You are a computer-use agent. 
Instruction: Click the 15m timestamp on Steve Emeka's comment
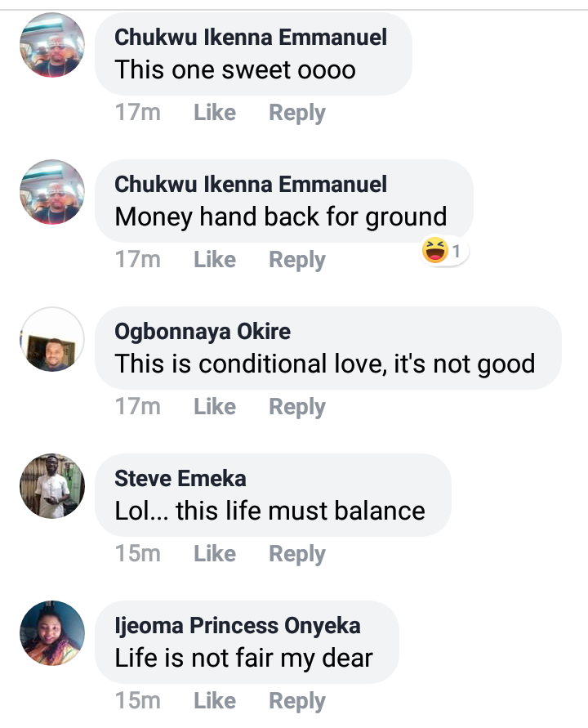click(138, 554)
